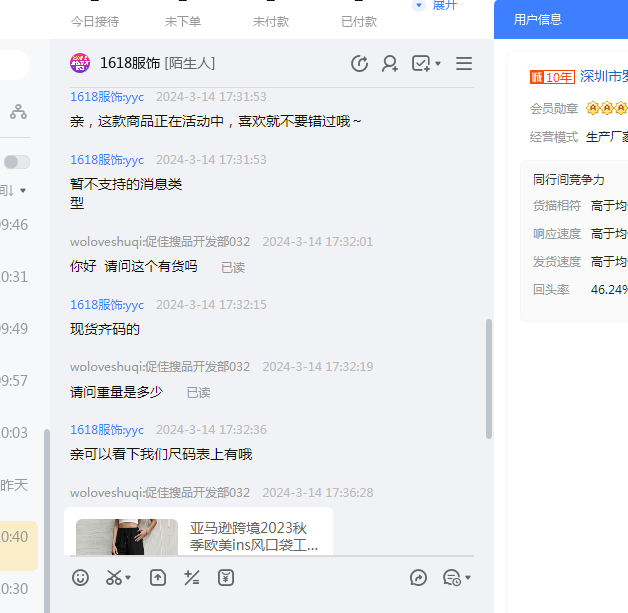Click the yuan payment request icon
Viewport: 628px width, 613px height.
(226, 577)
